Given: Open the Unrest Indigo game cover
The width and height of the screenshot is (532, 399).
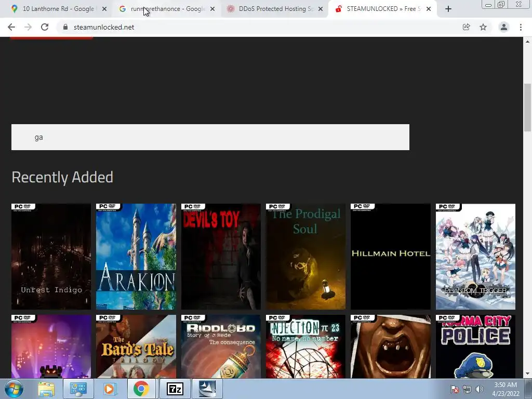Looking at the screenshot, I should 51,257.
